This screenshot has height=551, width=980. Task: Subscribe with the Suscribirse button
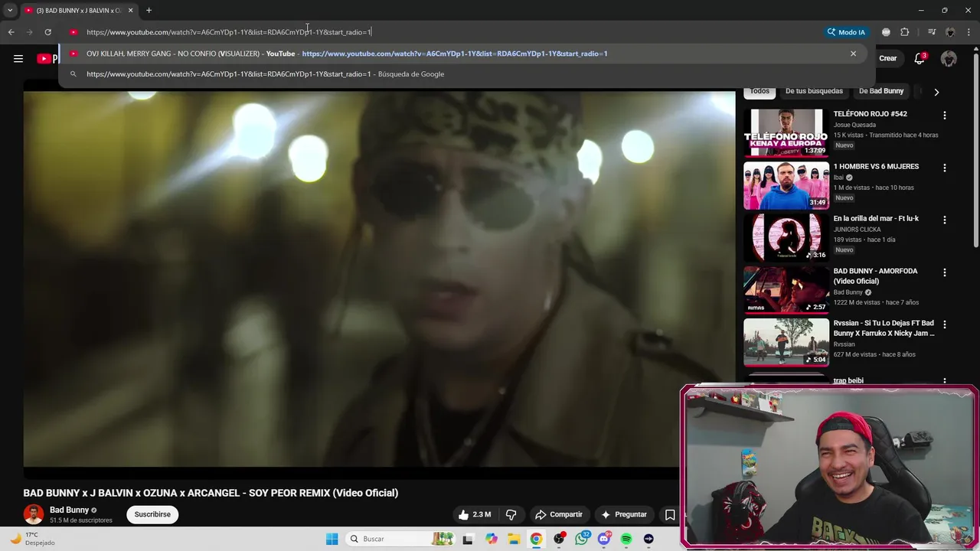[x=152, y=514]
